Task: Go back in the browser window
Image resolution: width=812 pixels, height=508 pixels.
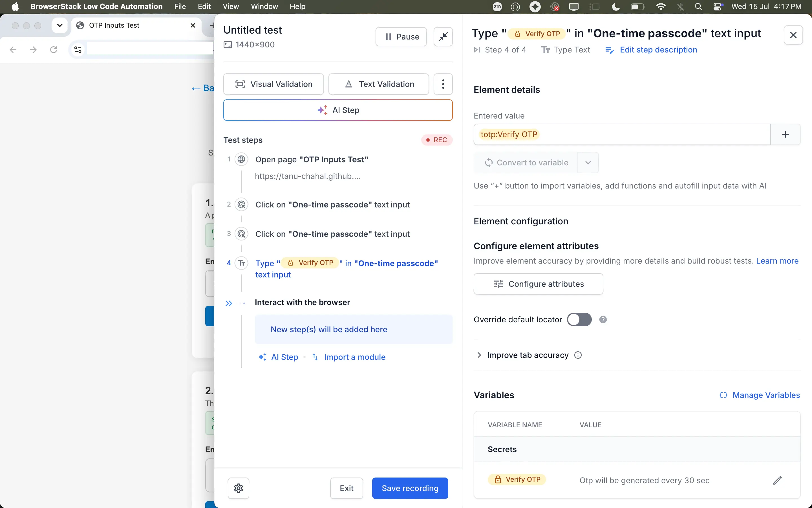Action: pos(13,50)
